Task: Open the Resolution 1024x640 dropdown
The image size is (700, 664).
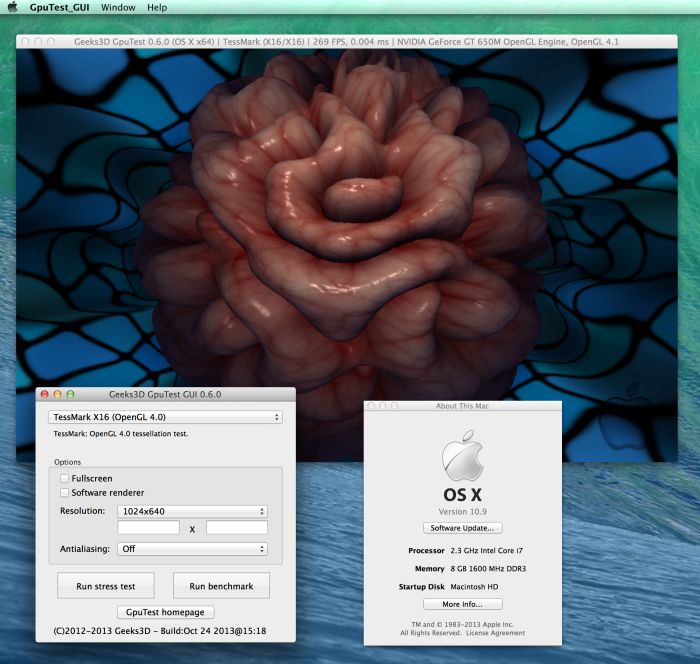Action: click(192, 511)
